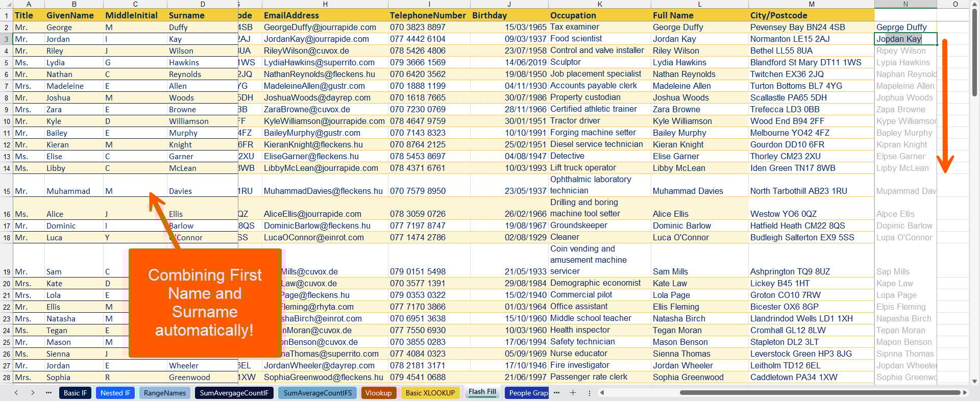Select row 15 header
This screenshot has width=980, height=401.
click(x=6, y=186)
